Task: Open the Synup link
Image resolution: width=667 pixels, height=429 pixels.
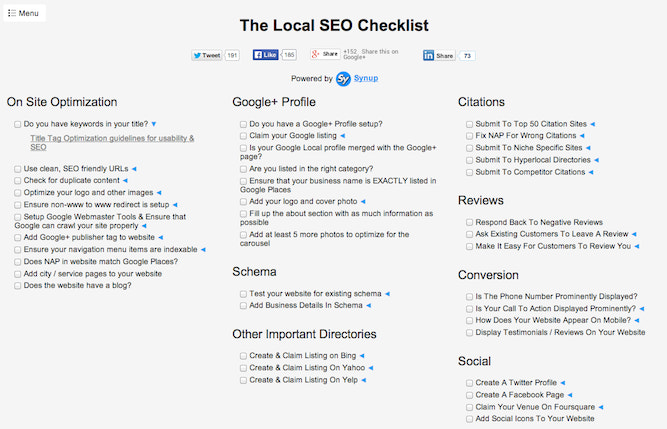Action: point(366,78)
